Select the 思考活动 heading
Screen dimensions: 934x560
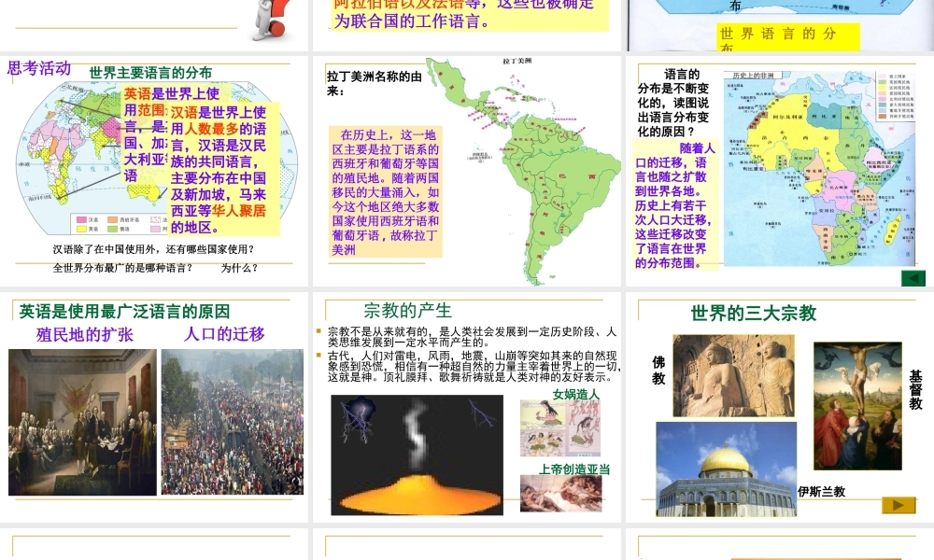(x=39, y=68)
